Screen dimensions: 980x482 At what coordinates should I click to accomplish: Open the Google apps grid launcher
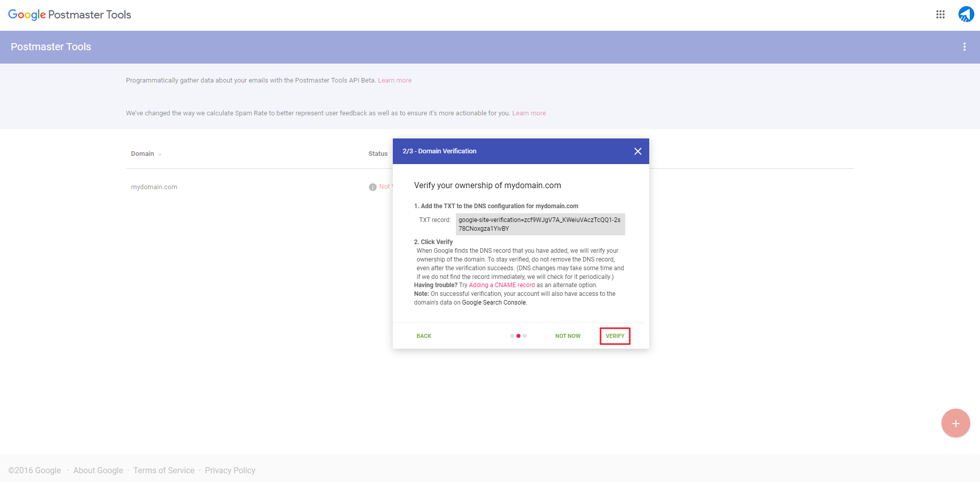click(x=940, y=14)
